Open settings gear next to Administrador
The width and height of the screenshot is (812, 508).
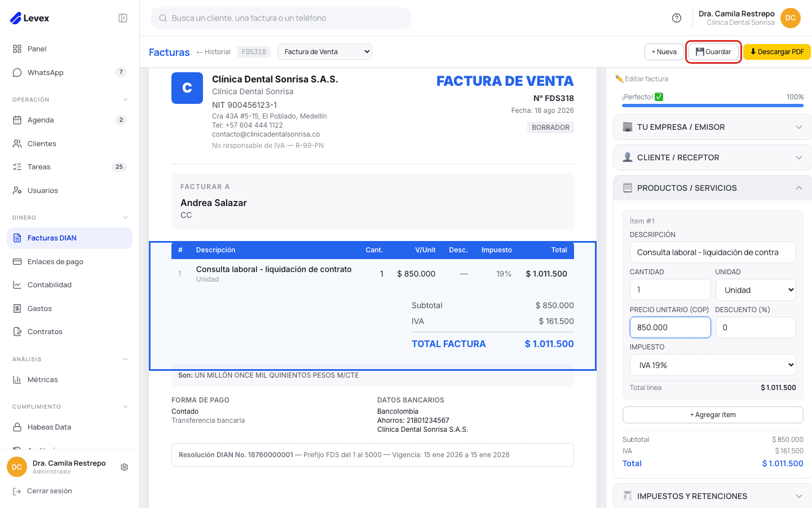125,467
